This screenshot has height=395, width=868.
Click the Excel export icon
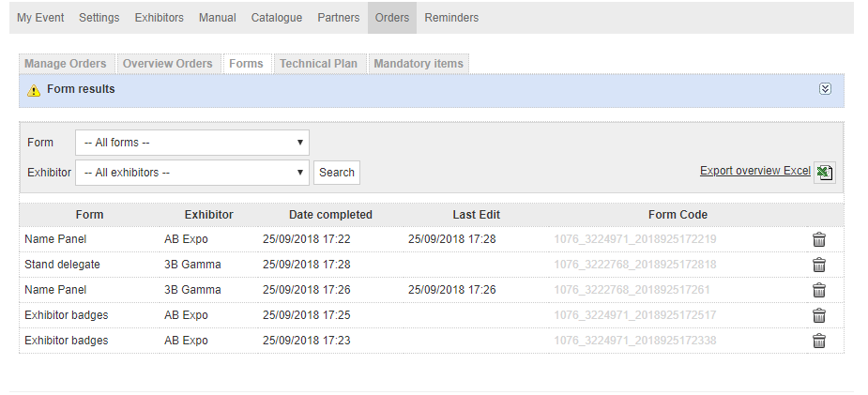pos(824,172)
